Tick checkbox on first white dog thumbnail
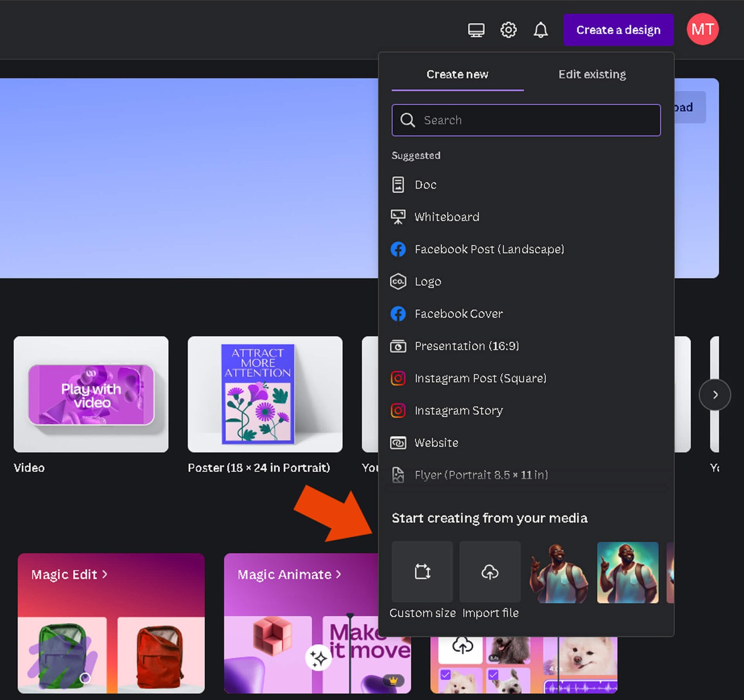 (x=445, y=674)
